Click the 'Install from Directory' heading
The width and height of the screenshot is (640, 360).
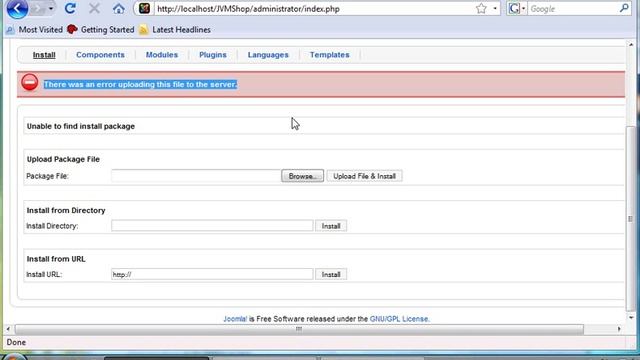[66, 210]
